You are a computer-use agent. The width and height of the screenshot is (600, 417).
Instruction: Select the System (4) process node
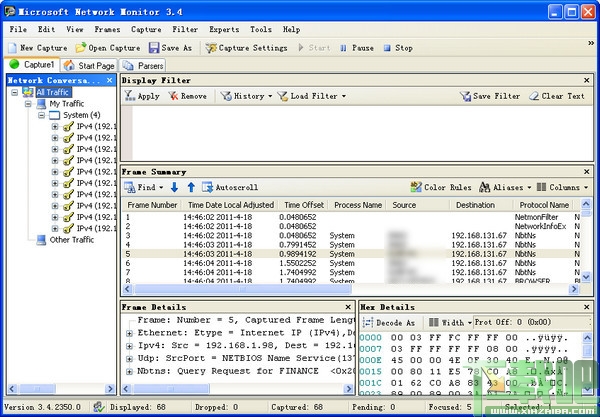click(x=82, y=115)
